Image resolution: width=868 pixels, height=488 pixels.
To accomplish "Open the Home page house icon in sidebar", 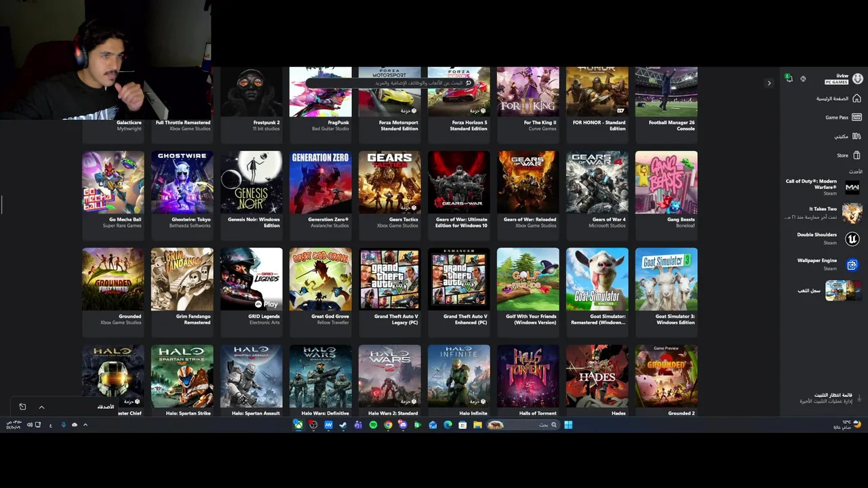I will 856,98.
